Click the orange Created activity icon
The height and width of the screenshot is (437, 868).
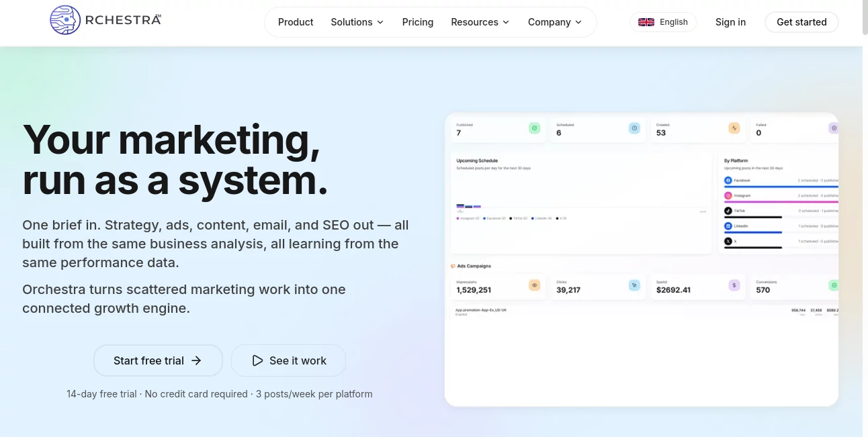click(x=734, y=128)
